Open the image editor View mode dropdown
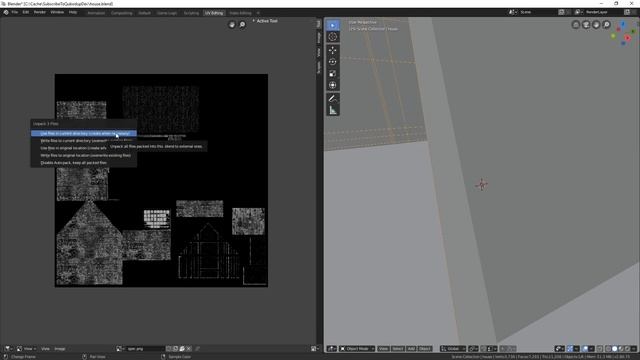 27,349
